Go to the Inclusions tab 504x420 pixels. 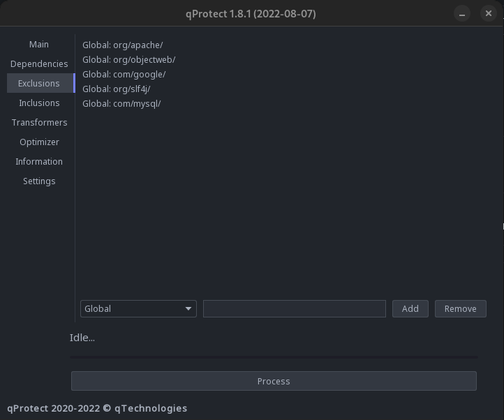(x=39, y=103)
